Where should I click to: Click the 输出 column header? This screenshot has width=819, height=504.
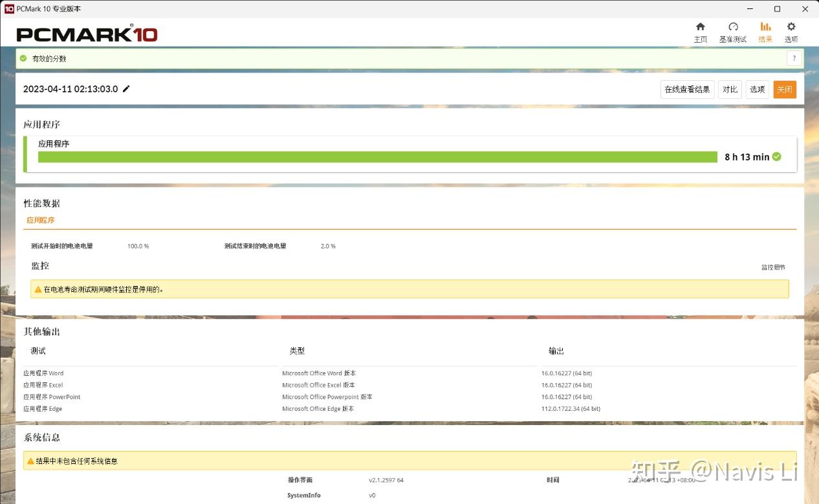coord(556,351)
